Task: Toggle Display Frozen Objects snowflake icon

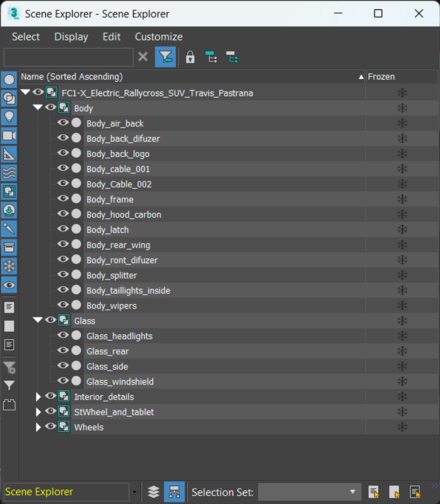Action: pyautogui.click(x=9, y=266)
